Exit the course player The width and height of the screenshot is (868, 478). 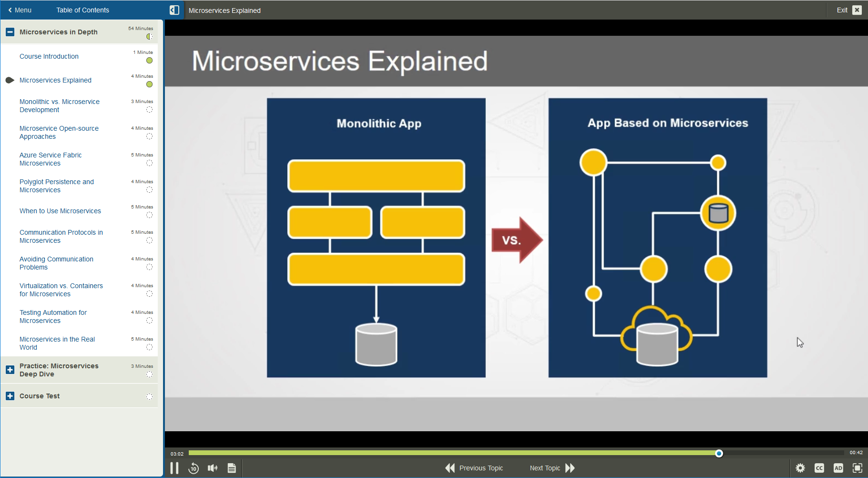coord(848,10)
